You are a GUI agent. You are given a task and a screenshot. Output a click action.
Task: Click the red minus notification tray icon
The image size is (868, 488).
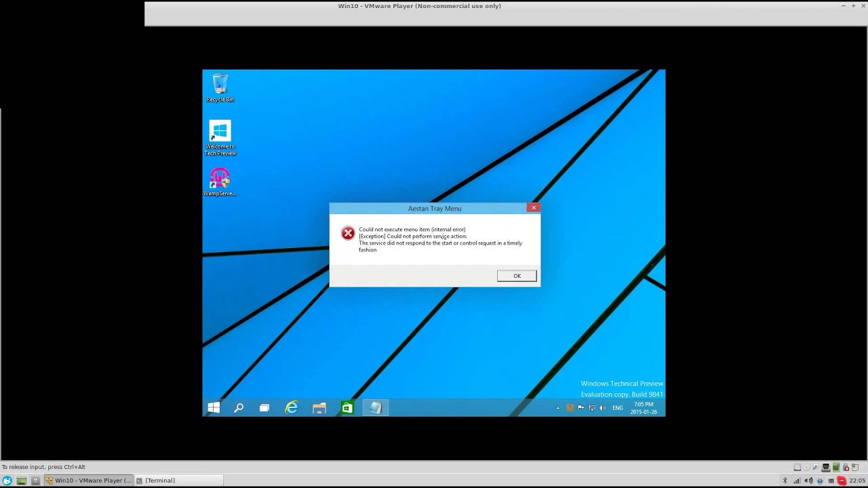point(842,481)
